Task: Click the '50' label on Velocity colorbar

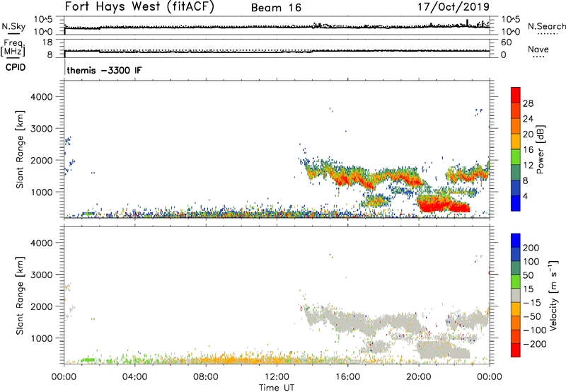Action: coord(529,275)
